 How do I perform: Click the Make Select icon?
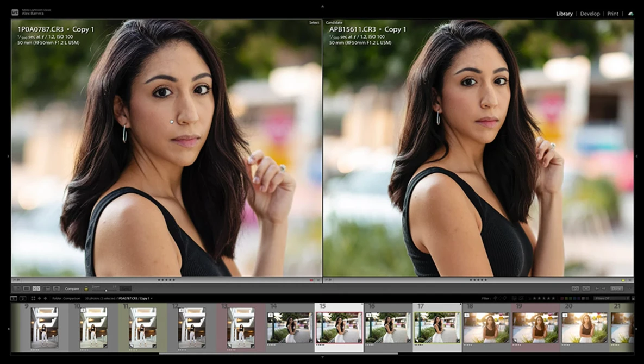click(586, 288)
